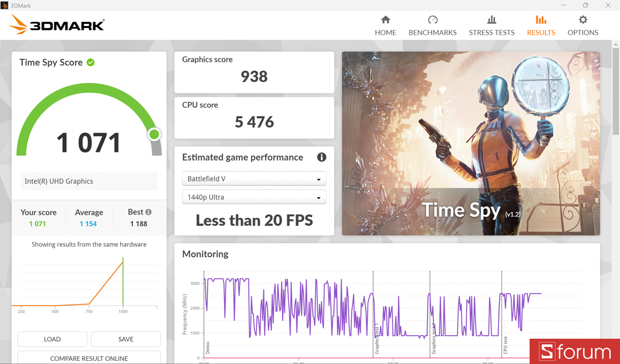This screenshot has height=364, width=620.
Task: Switch to the Home section
Action: click(x=385, y=26)
